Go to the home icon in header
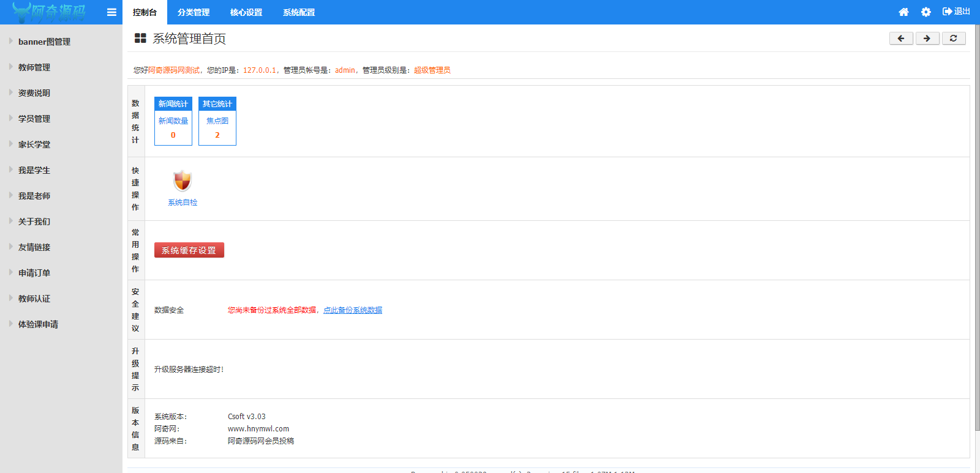Image resolution: width=980 pixels, height=473 pixels. pyautogui.click(x=903, y=12)
